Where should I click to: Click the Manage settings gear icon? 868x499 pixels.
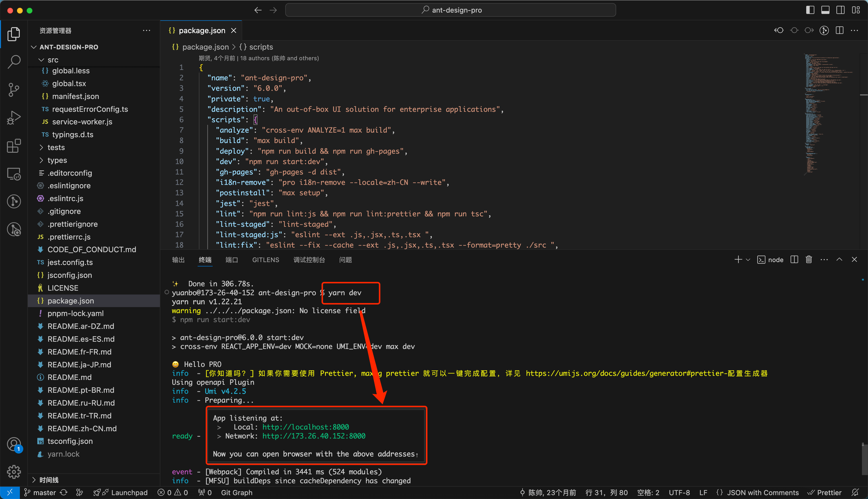[14, 472]
